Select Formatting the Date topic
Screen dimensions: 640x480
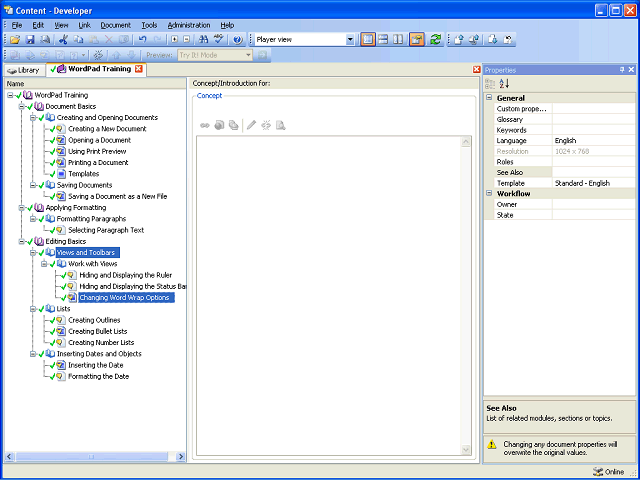click(x=98, y=376)
